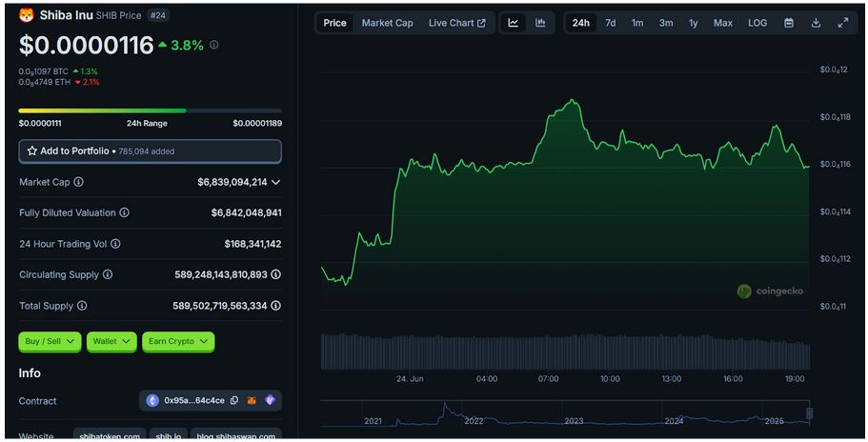Click the 24. Jun axis label
Image resolution: width=868 pixels, height=442 pixels.
pyautogui.click(x=410, y=379)
